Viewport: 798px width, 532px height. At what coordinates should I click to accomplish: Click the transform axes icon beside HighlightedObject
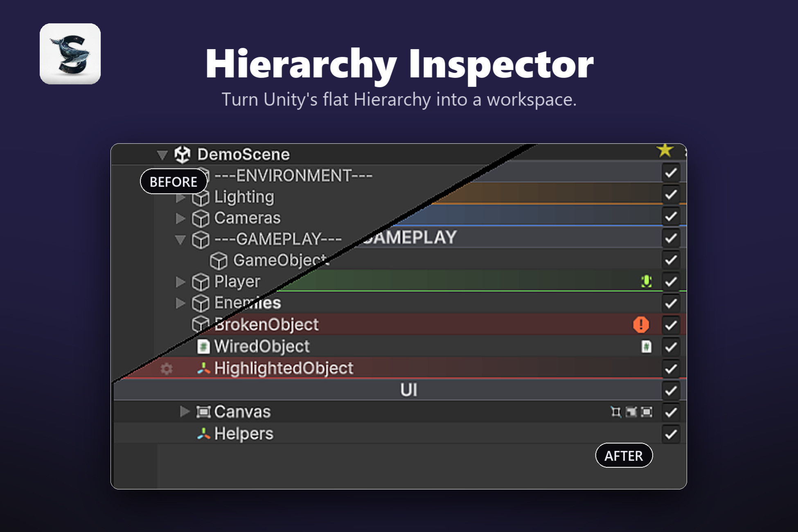pos(203,368)
